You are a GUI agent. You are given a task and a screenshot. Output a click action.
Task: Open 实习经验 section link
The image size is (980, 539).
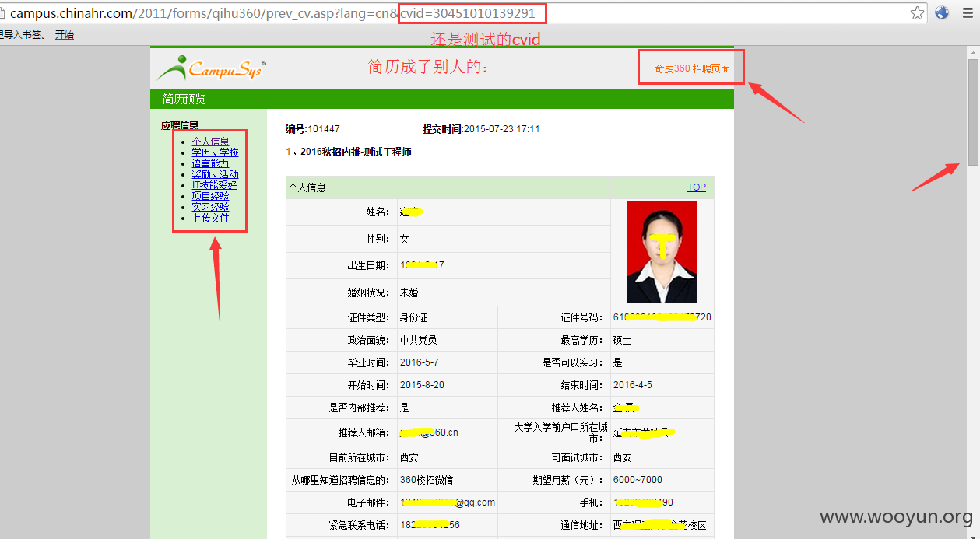[210, 207]
